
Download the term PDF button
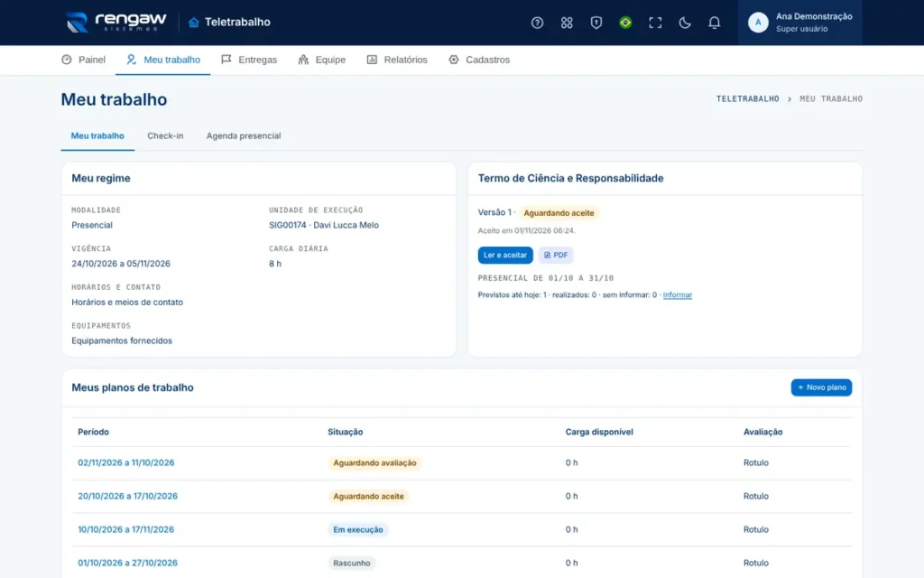click(x=555, y=255)
